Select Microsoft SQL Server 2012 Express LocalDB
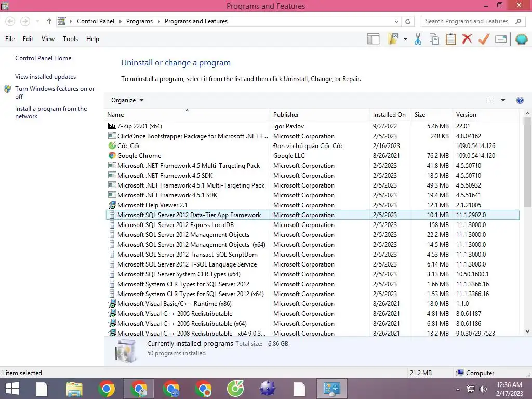Viewport: 532px width, 399px height. 312,224
